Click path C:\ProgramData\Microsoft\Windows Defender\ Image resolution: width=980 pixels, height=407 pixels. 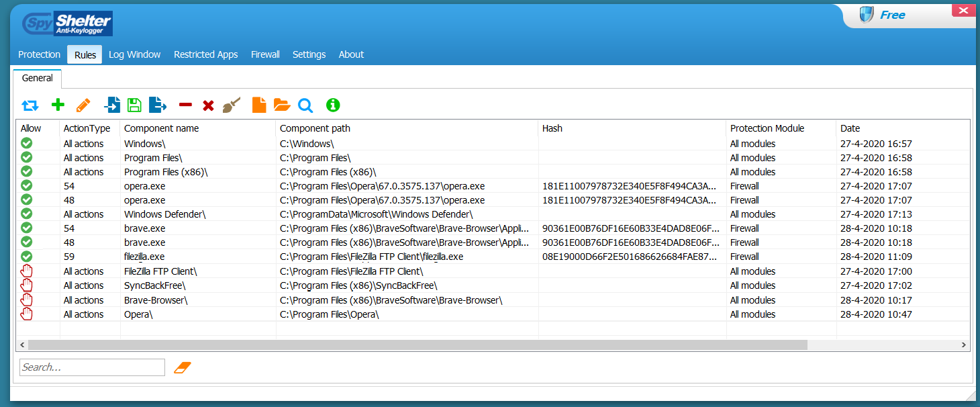tap(377, 214)
